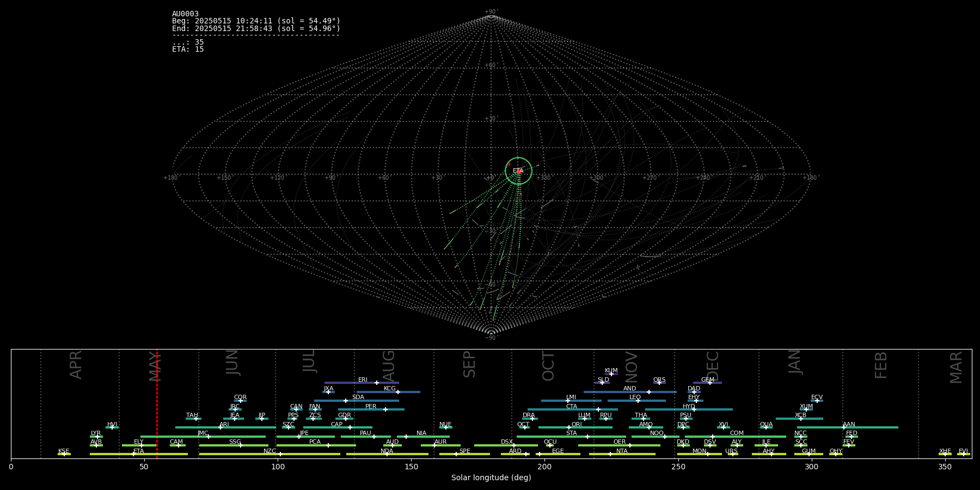Click the 300 tick on the solar longitude axis
Viewport: 980px width, 490px height.
811,467
